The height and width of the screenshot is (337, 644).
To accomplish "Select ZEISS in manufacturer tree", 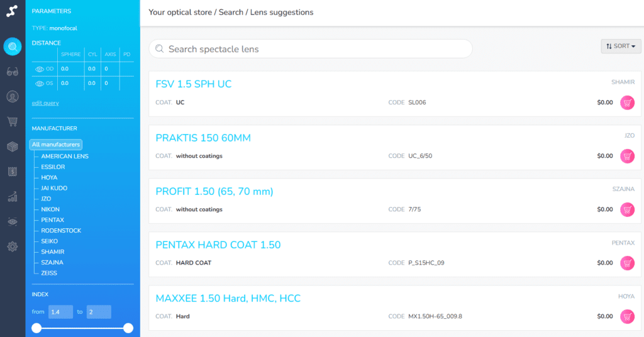I will 49,273.
